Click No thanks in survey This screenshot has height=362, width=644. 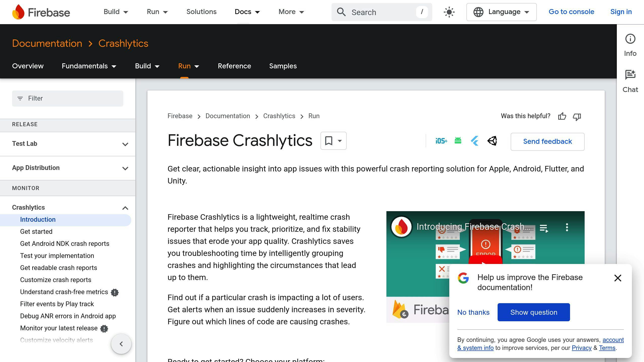(473, 312)
